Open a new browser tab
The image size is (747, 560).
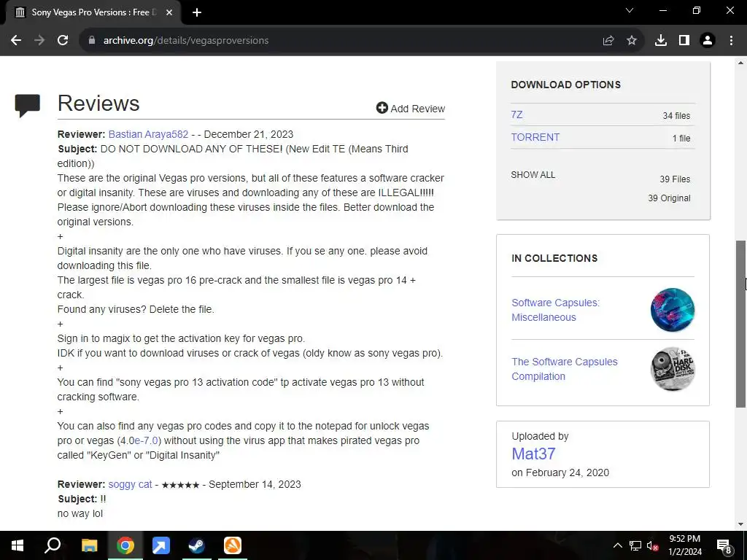[197, 12]
